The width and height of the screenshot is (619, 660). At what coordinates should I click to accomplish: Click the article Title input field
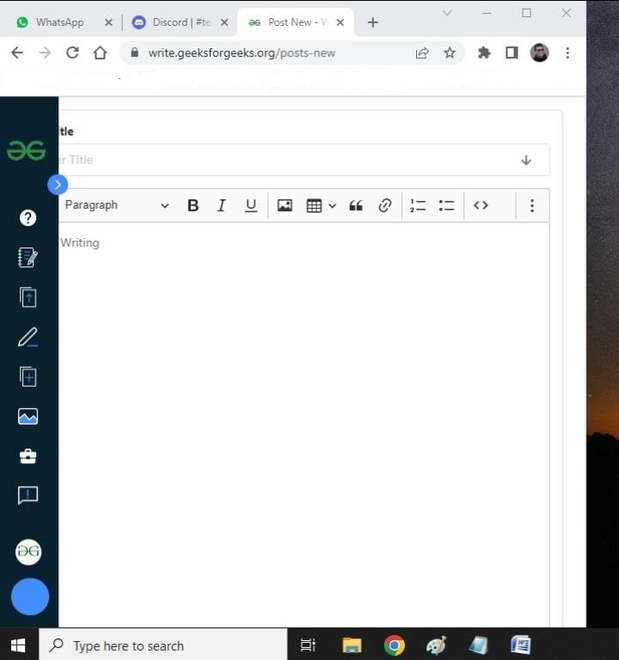coord(303,160)
